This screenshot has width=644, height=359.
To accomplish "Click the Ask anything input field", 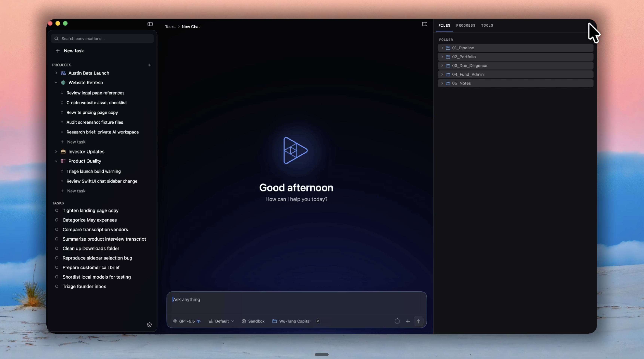I will (x=297, y=303).
